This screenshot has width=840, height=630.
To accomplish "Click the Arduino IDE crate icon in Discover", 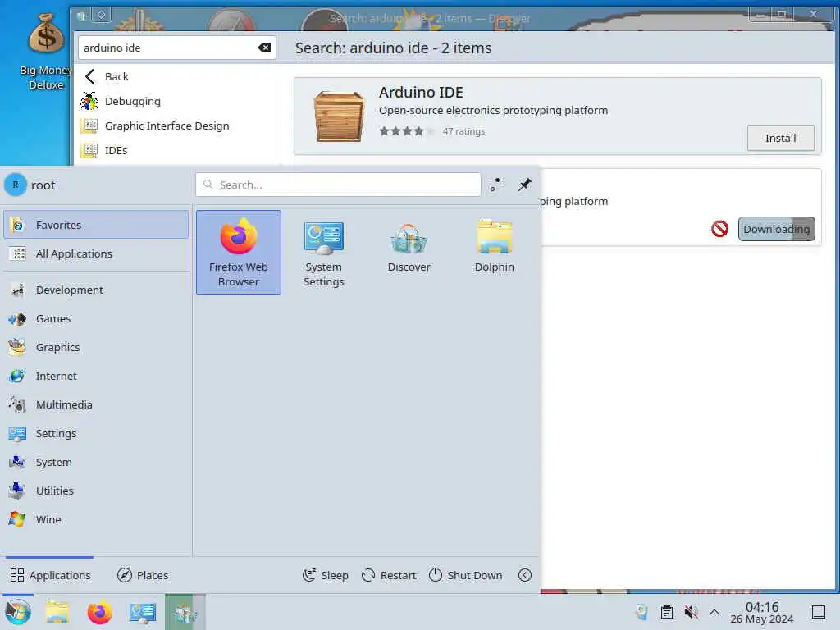I will pyautogui.click(x=339, y=116).
